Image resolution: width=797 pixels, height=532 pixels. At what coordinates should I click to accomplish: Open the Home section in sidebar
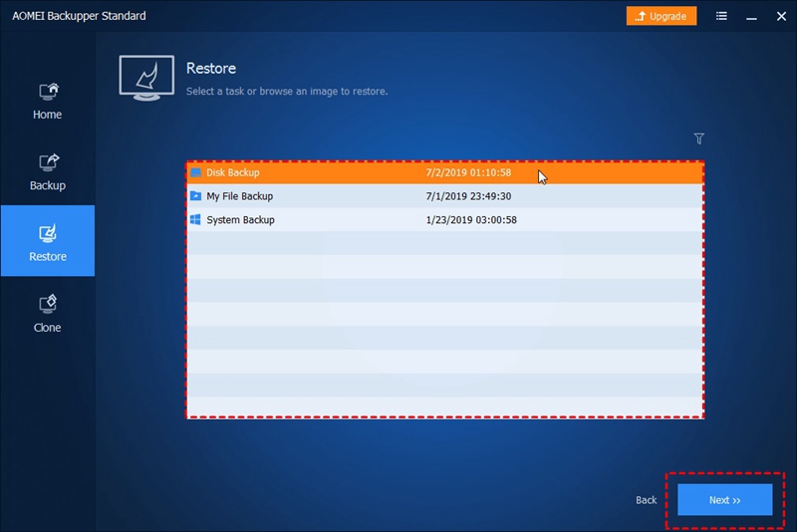(47, 101)
